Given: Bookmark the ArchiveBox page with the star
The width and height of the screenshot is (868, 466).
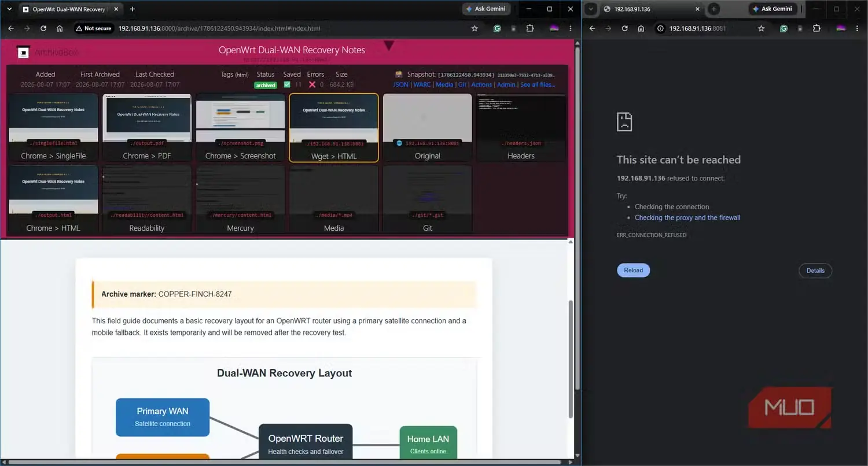Looking at the screenshot, I should [475, 28].
